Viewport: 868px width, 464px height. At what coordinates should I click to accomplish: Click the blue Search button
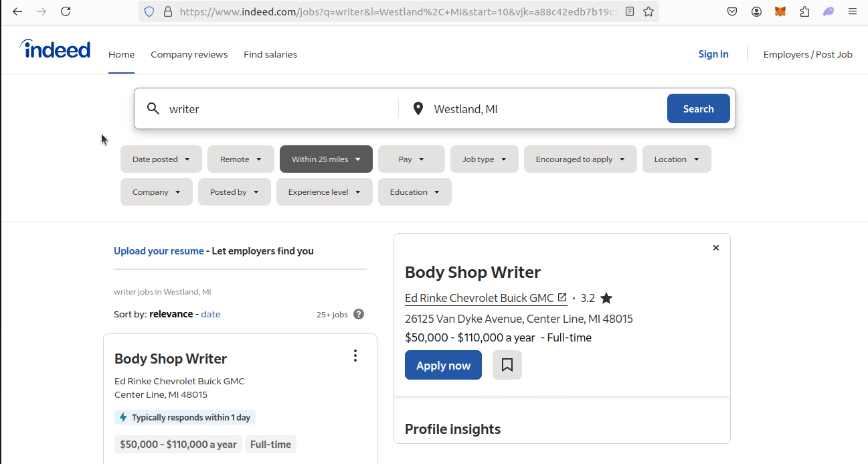698,108
